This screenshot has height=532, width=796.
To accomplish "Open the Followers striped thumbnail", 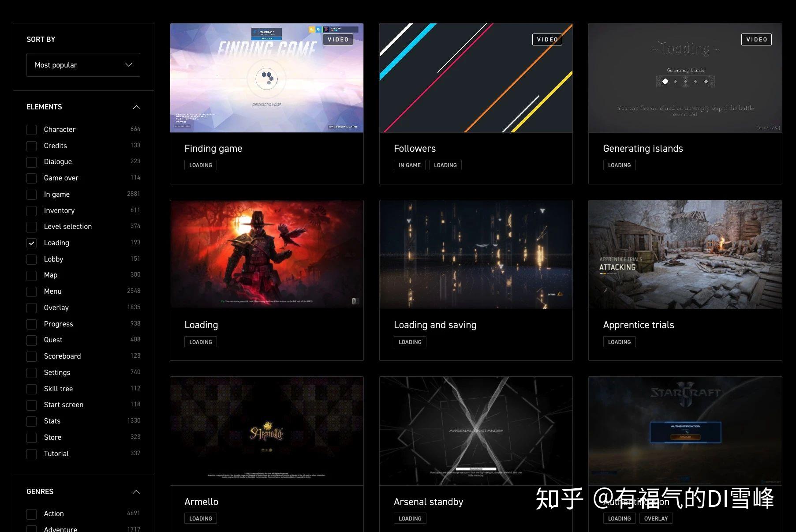I will tap(476, 78).
